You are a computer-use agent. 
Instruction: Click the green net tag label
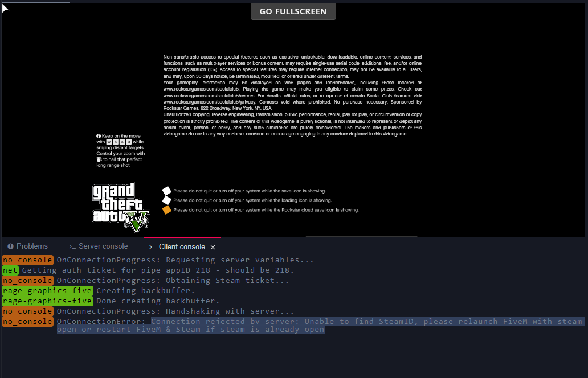[10, 270]
